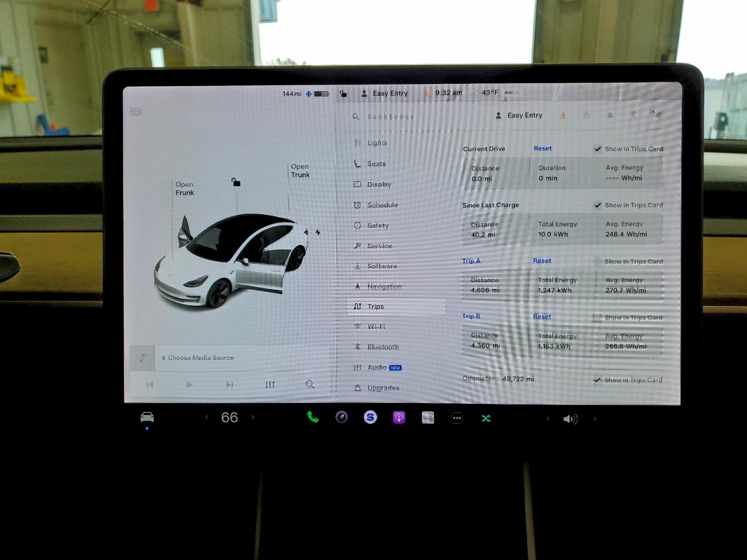Tap the media search magnifier icon
This screenshot has width=747, height=560.
click(x=310, y=384)
